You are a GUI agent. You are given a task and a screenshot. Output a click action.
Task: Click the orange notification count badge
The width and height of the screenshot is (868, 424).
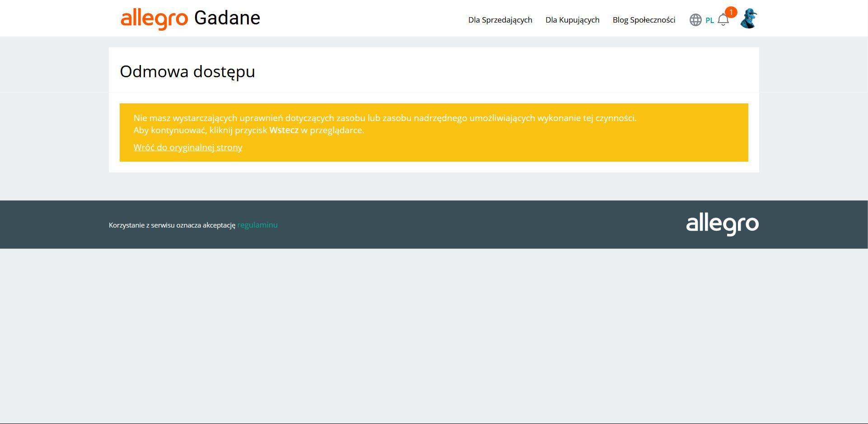(x=731, y=12)
